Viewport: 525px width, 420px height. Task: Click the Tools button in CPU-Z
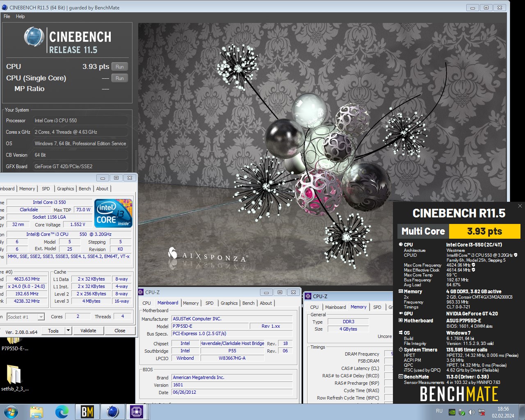tap(53, 331)
